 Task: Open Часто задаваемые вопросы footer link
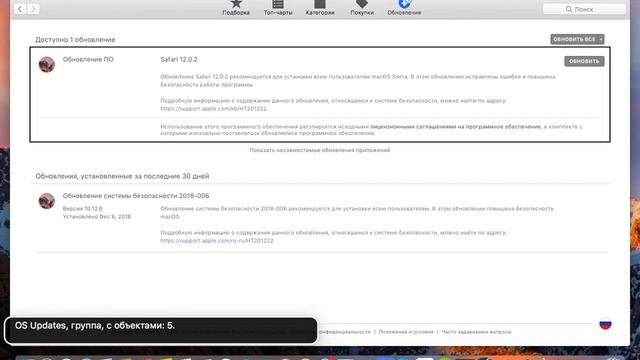coord(476,332)
